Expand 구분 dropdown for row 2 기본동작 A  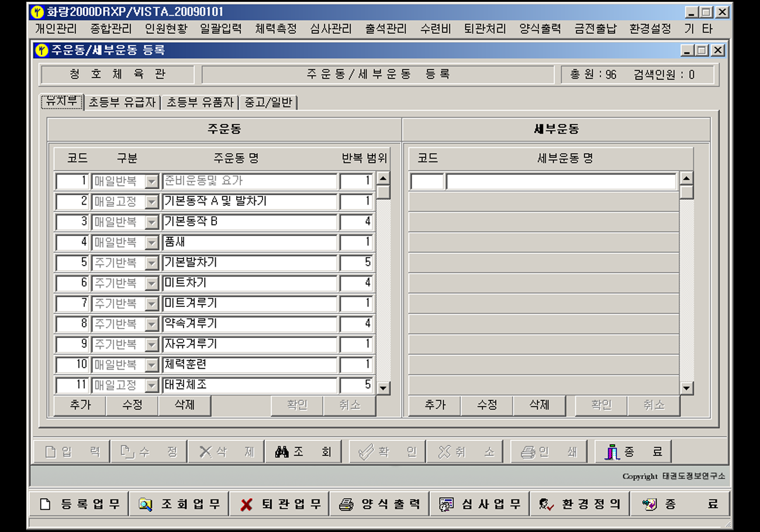coord(152,202)
